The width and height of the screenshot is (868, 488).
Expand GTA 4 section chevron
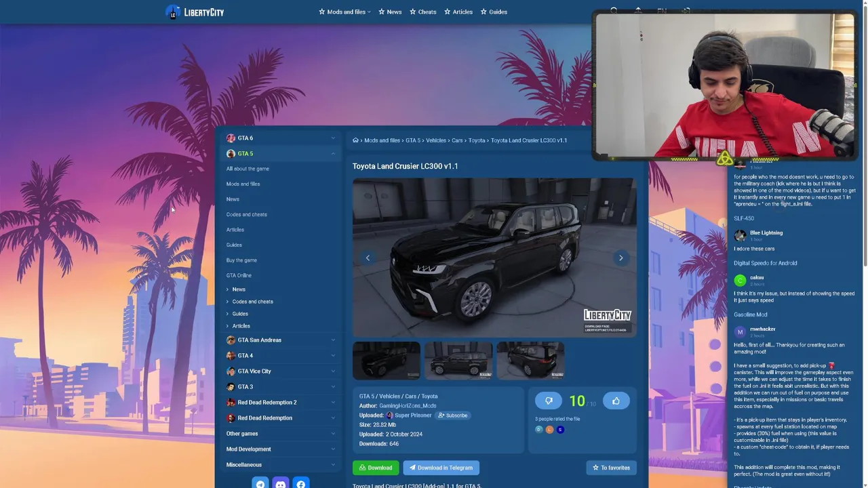pyautogui.click(x=333, y=356)
